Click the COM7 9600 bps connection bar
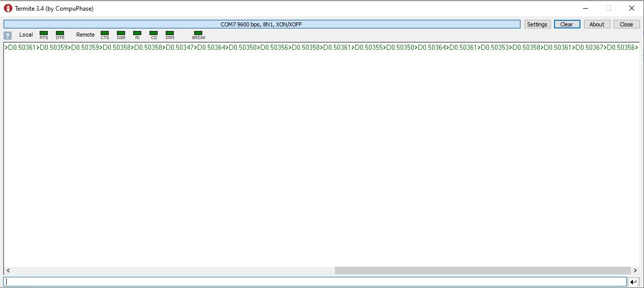 pyautogui.click(x=262, y=24)
